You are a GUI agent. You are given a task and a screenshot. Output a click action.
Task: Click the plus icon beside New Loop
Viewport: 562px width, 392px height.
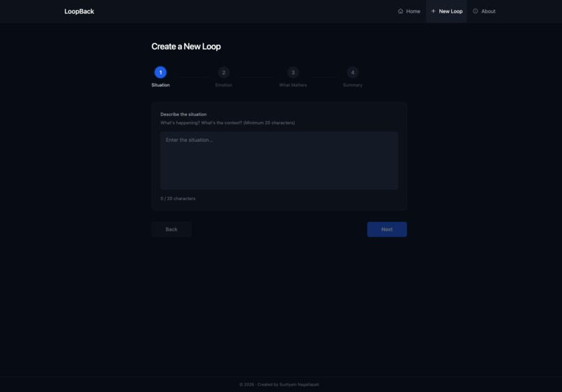(x=433, y=11)
